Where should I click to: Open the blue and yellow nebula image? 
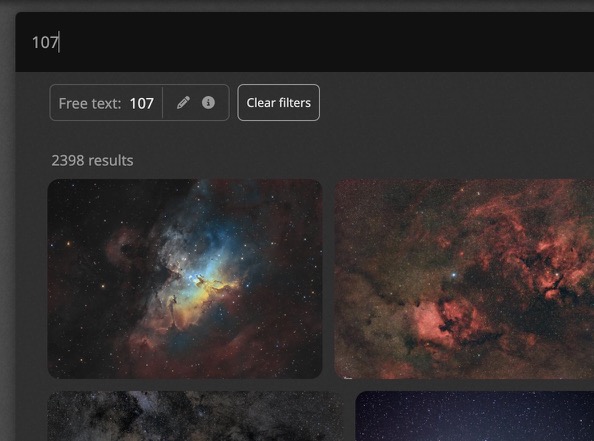185,279
